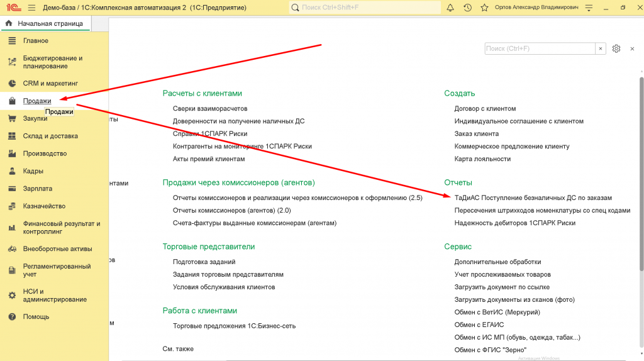Open Дополнительные обработки
This screenshot has height=361, width=644.
(497, 262)
